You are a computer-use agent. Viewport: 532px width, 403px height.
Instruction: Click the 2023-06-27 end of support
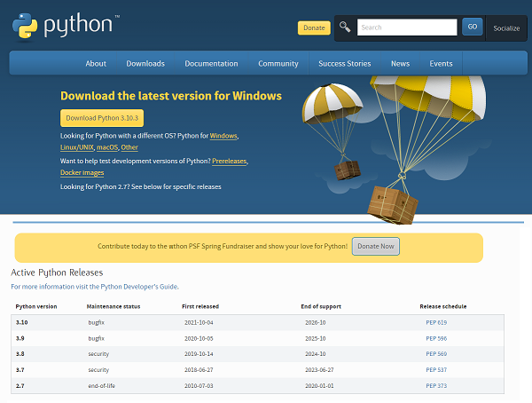(x=319, y=369)
